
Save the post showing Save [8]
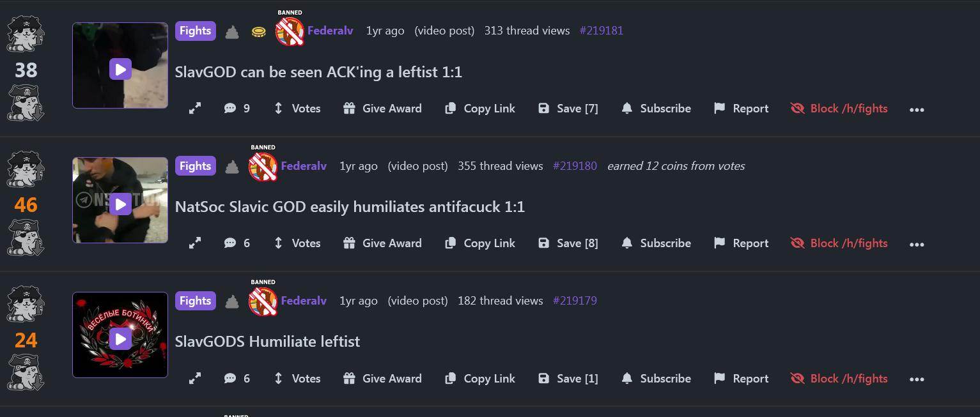coord(568,243)
